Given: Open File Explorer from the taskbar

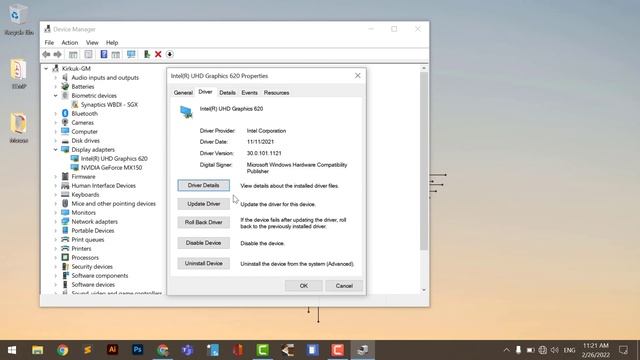Looking at the screenshot, I should (x=38, y=350).
